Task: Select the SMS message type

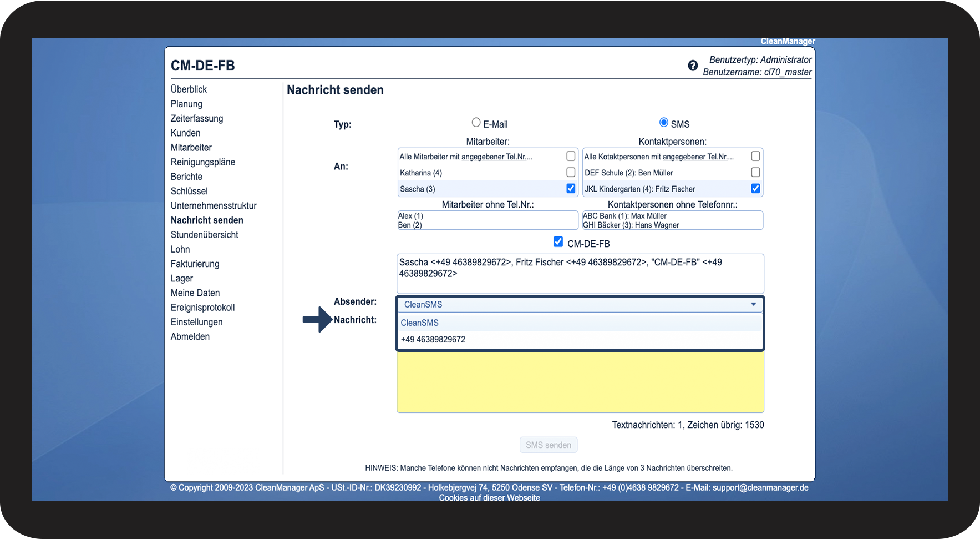Action: (x=663, y=123)
